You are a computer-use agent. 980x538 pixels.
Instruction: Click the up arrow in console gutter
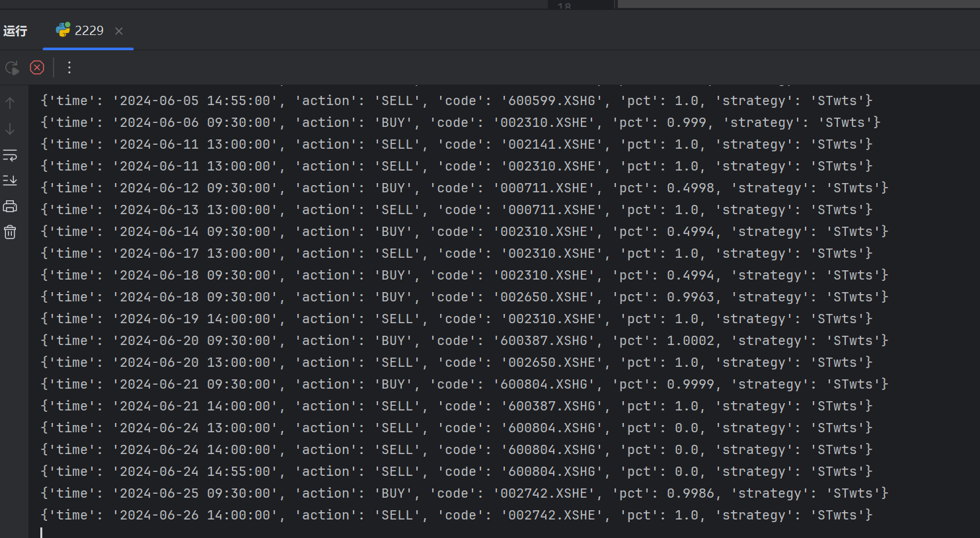tap(10, 103)
